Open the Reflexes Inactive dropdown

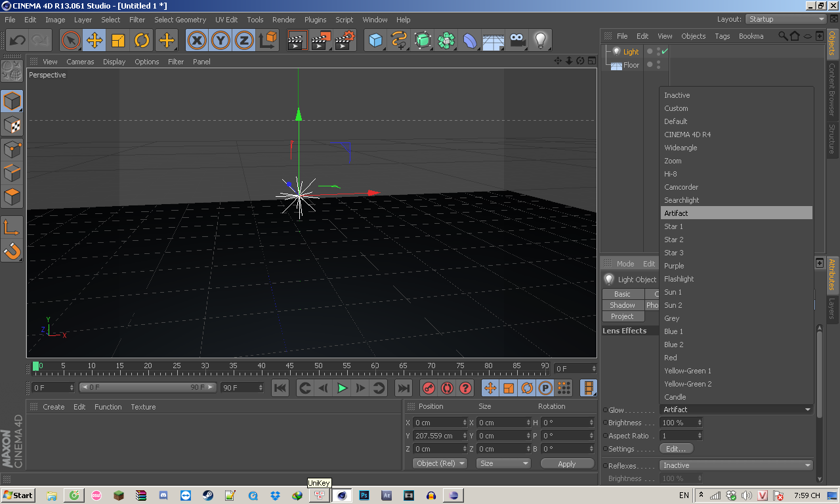736,465
